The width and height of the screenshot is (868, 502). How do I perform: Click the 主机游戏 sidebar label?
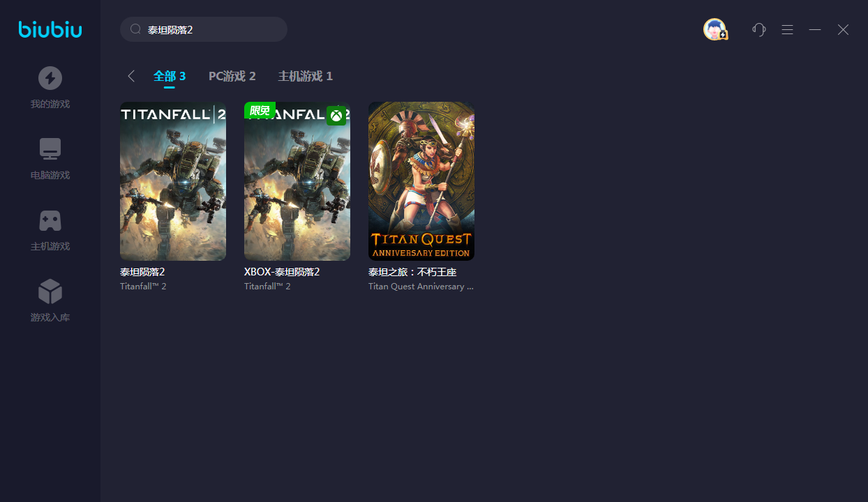[x=50, y=246]
